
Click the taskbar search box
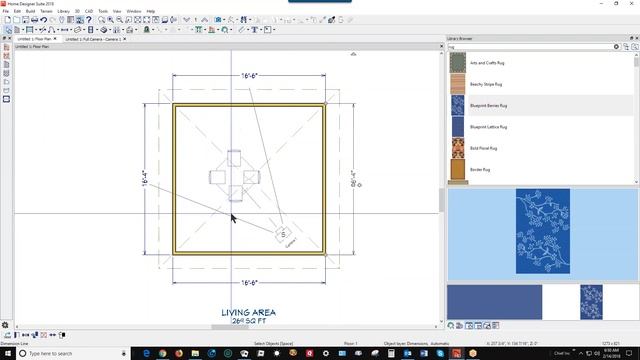[x=73, y=353]
